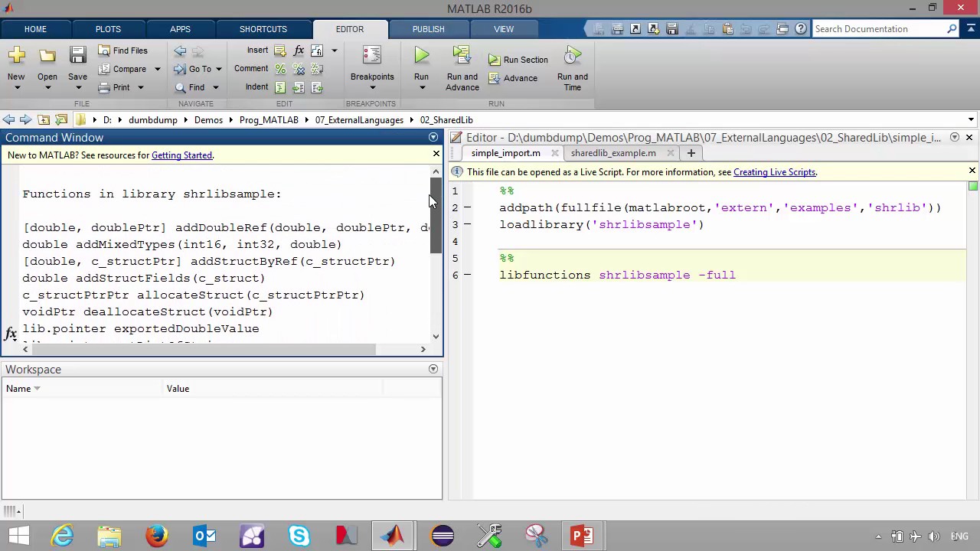Insert a section break
This screenshot has width=980, height=551.
point(280,51)
